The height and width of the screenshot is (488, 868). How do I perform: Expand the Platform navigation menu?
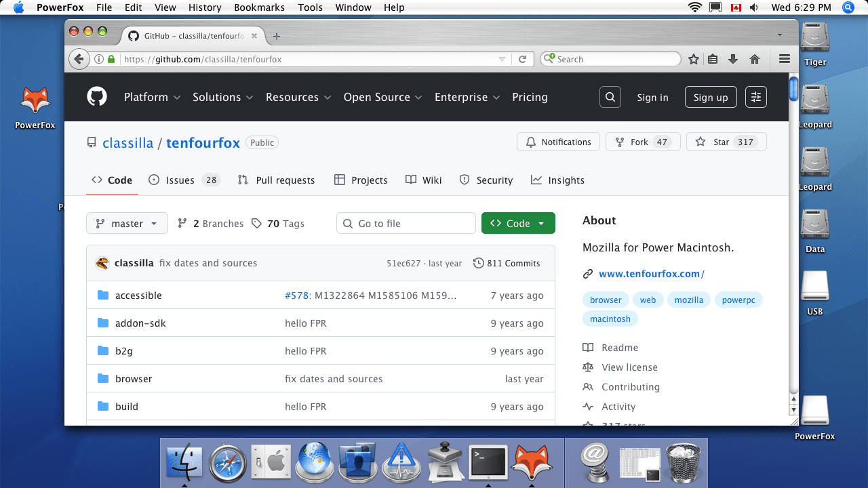click(x=152, y=97)
